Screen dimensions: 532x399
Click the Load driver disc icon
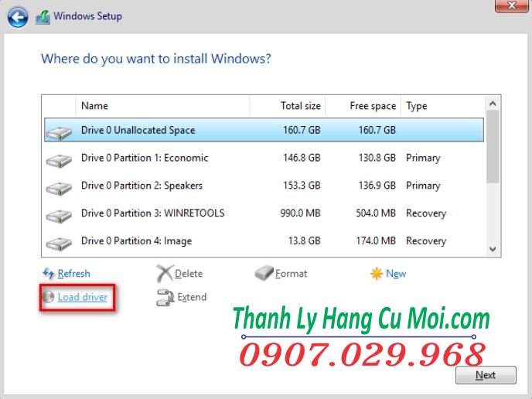click(x=49, y=297)
